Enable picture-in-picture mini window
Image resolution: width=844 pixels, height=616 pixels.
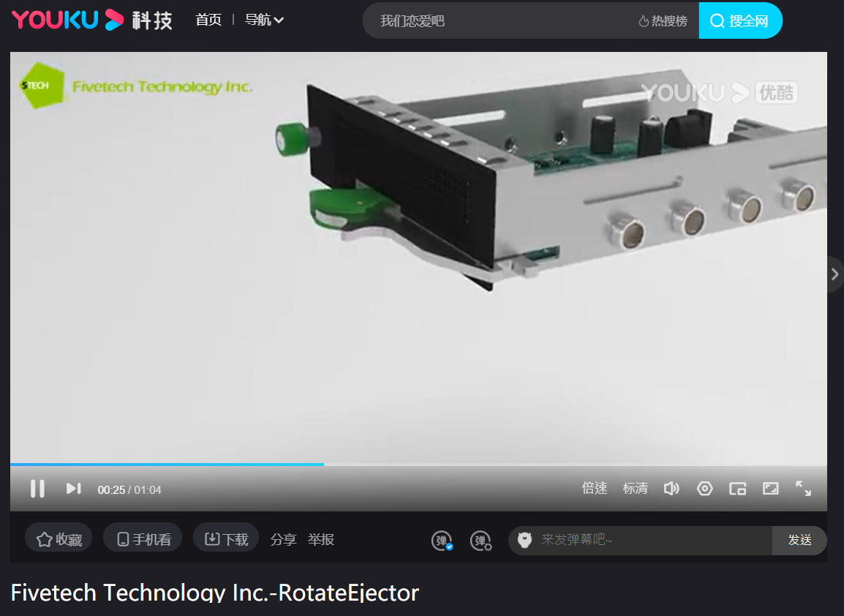[737, 489]
